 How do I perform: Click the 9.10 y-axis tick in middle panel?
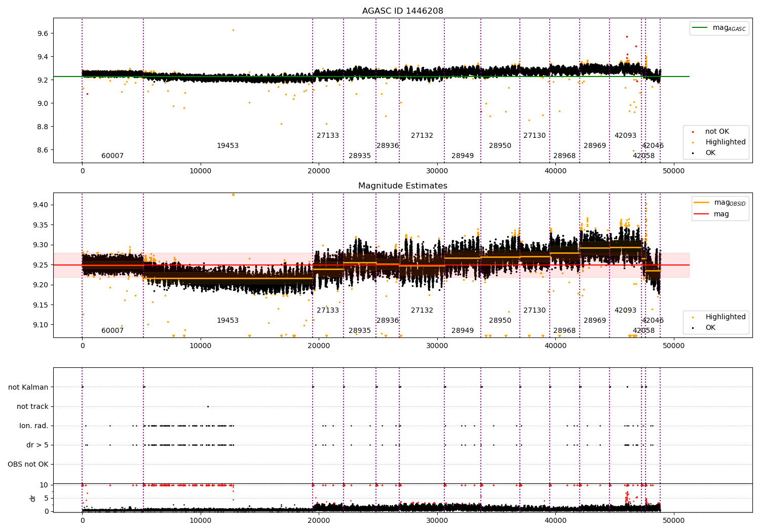pyautogui.click(x=41, y=325)
